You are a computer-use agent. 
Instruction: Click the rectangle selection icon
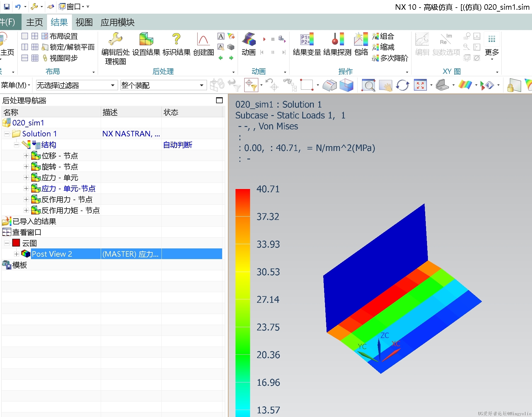(x=307, y=85)
